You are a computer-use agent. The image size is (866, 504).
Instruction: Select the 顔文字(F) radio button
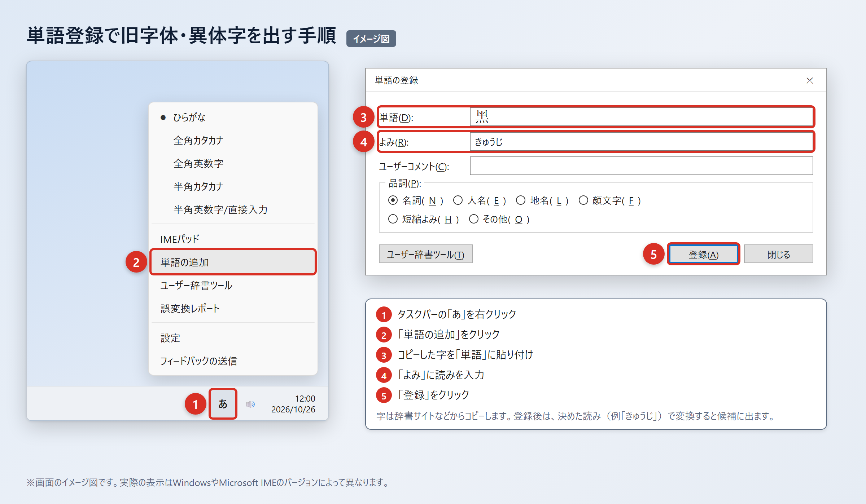pyautogui.click(x=583, y=200)
